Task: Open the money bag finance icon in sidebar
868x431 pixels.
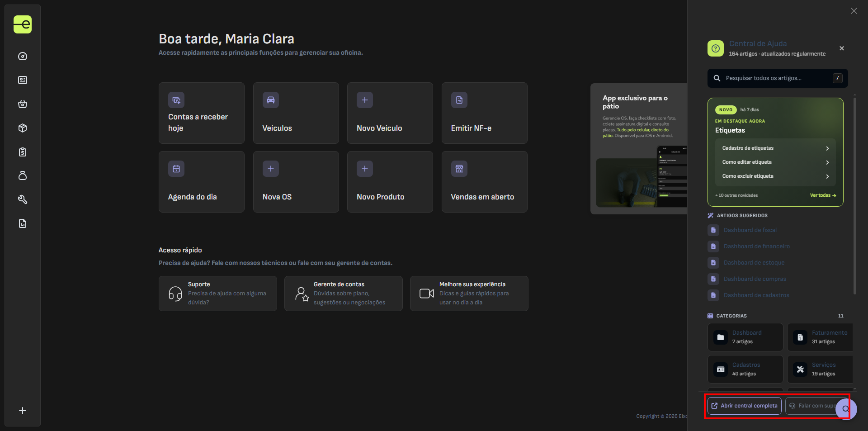Action: pyautogui.click(x=23, y=175)
